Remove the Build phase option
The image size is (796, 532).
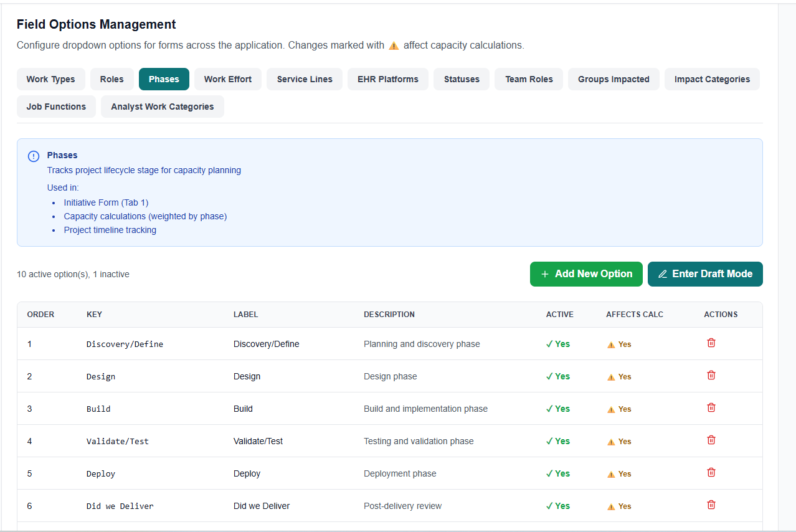point(711,407)
